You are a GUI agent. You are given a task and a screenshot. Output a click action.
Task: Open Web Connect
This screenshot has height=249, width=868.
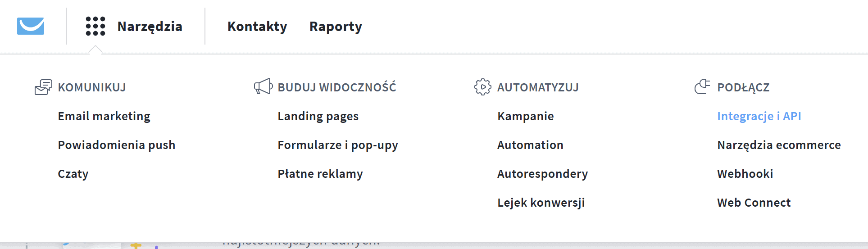coord(754,203)
